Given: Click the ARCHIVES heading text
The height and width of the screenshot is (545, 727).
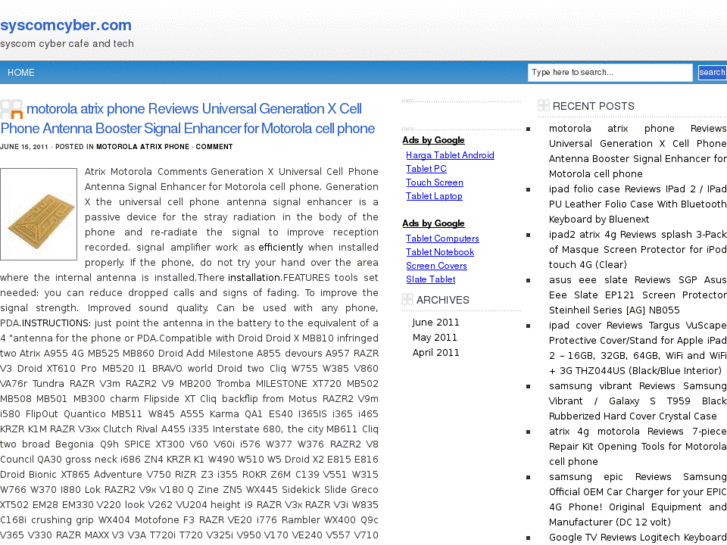Looking at the screenshot, I should [x=442, y=300].
